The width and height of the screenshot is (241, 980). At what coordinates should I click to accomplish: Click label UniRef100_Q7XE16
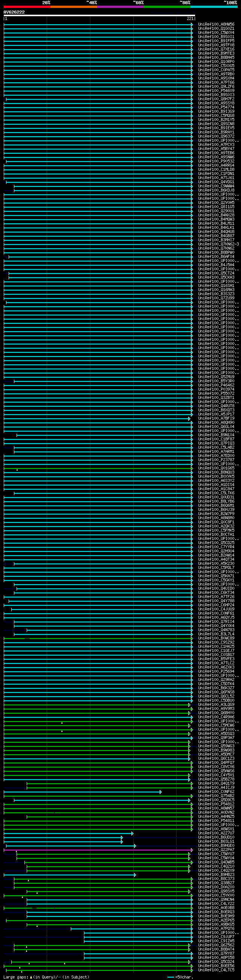[216, 49]
